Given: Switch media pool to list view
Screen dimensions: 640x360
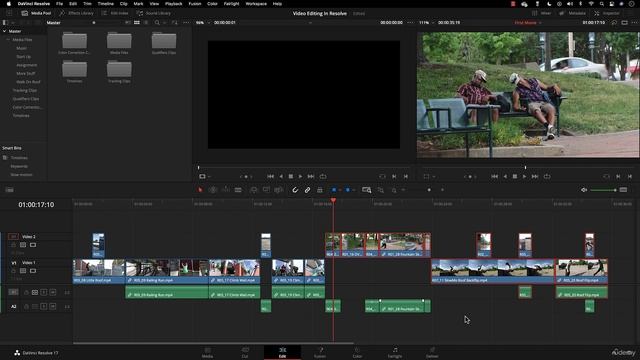Looking at the screenshot, I should 146,22.
